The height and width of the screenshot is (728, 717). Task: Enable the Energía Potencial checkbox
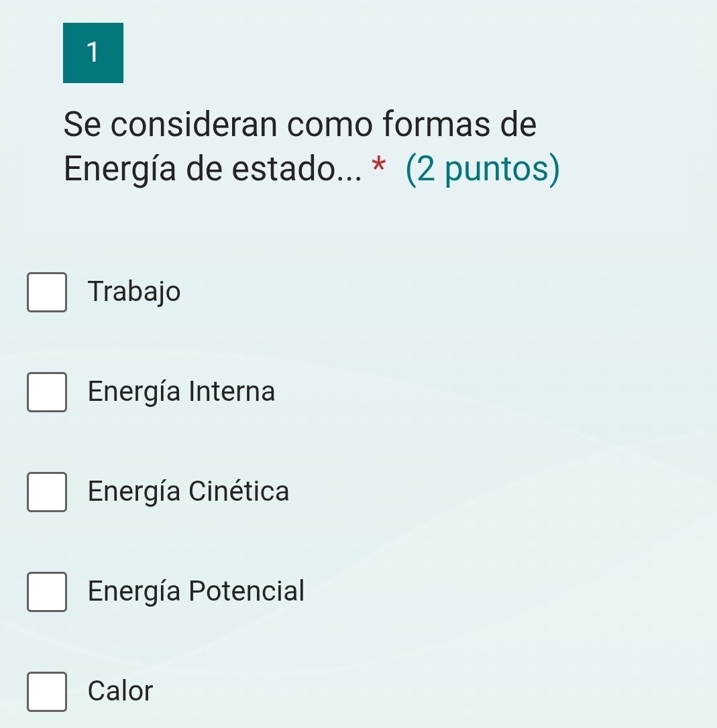tap(47, 591)
